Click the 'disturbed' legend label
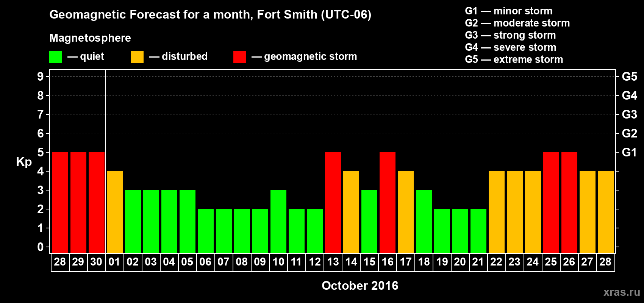This screenshot has height=303, width=644. [185, 56]
